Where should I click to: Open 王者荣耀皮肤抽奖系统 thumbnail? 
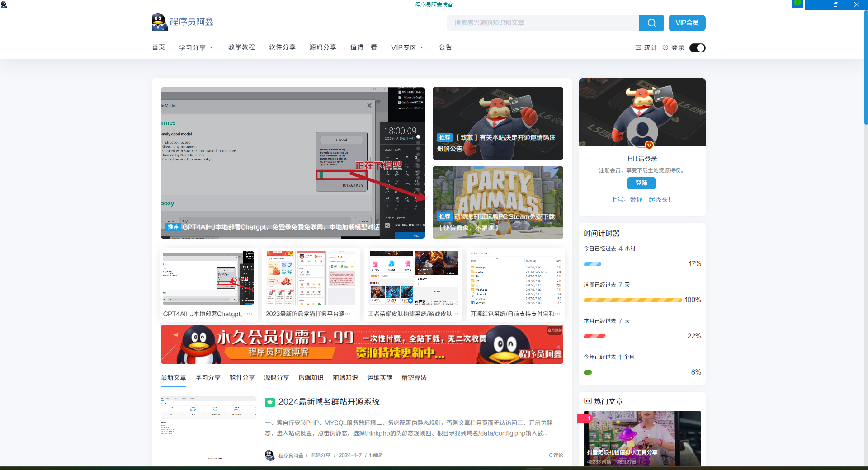click(413, 284)
